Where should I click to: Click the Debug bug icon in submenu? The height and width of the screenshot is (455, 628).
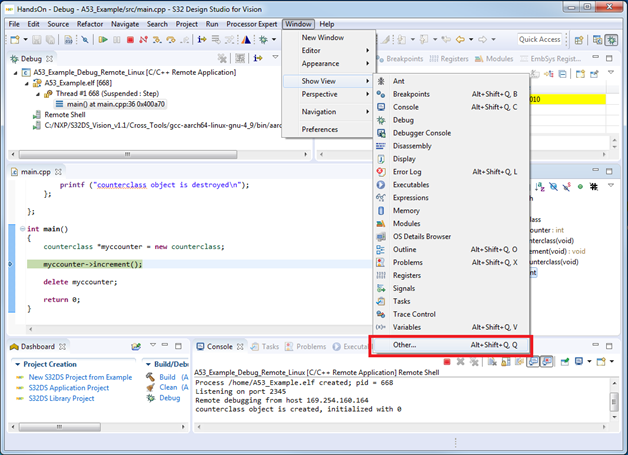(381, 120)
